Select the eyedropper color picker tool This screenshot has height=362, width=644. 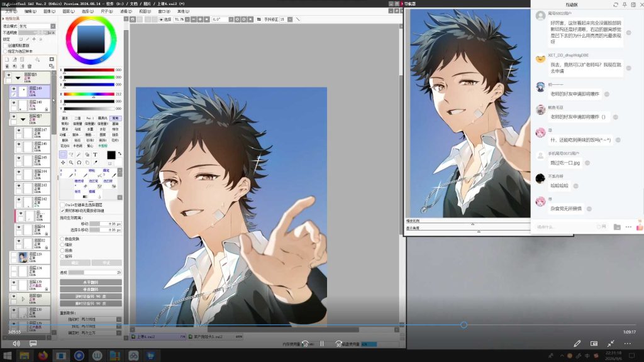pyautogui.click(x=96, y=163)
